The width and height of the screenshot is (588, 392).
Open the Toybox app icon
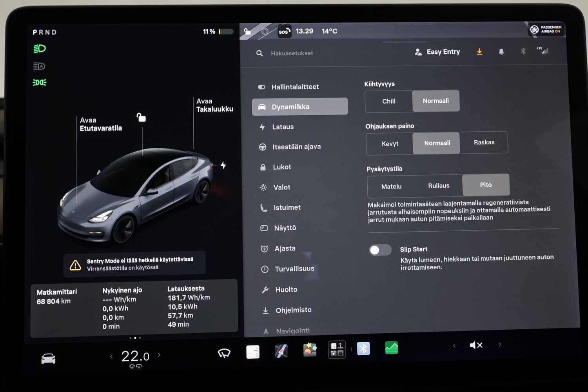point(310,349)
